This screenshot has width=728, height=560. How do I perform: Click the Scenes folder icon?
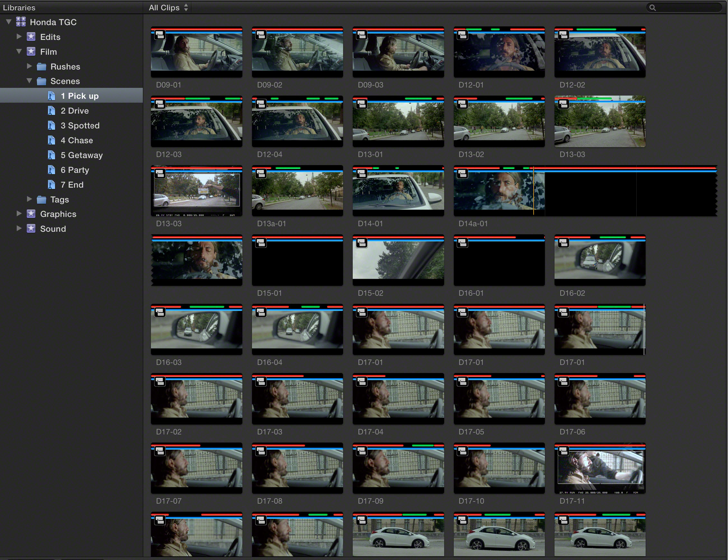point(41,81)
